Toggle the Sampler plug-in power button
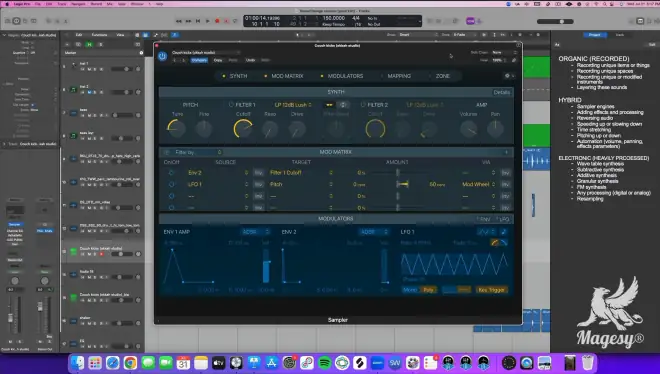This screenshot has width=660, height=374. pyautogui.click(x=162, y=56)
